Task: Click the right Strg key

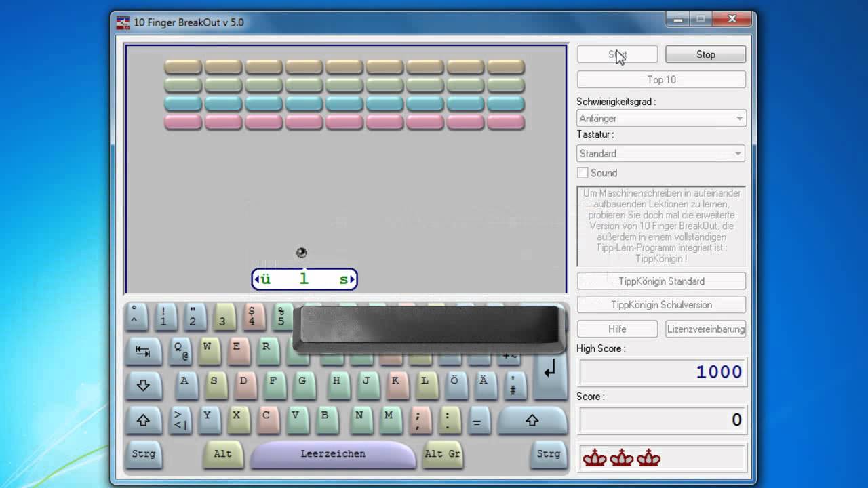Action: [x=549, y=454]
